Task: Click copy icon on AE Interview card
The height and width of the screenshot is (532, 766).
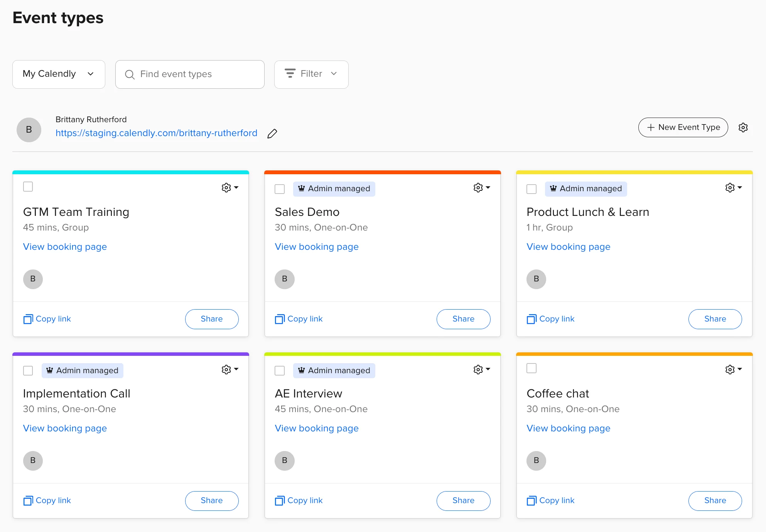Action: [280, 501]
